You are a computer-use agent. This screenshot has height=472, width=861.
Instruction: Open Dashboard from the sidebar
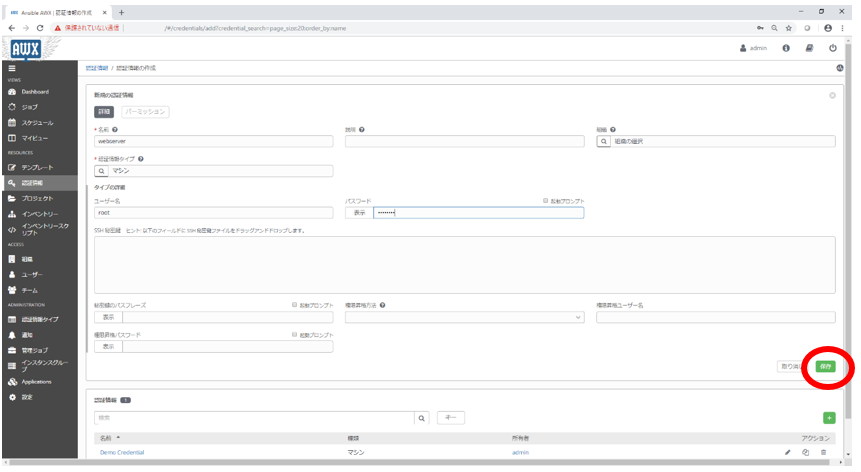tap(35, 92)
